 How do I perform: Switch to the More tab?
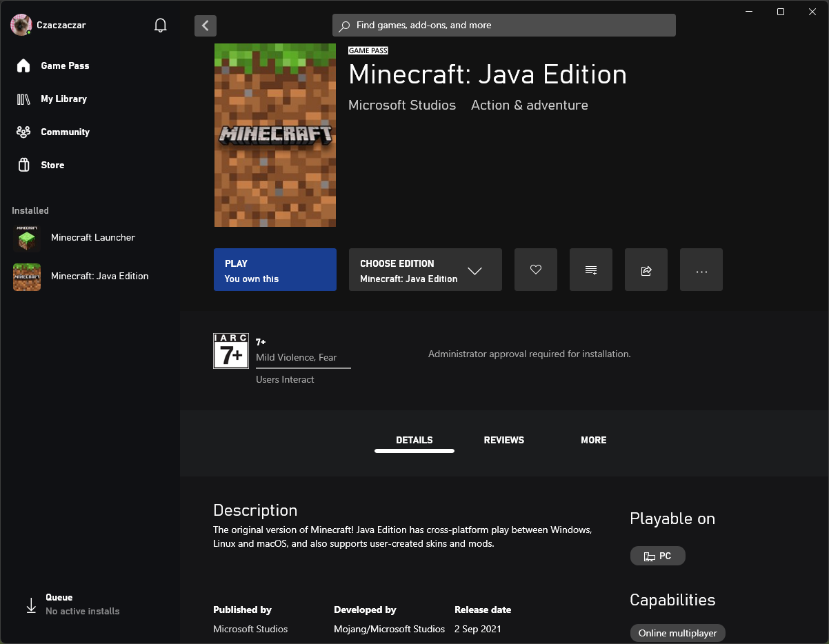593,440
